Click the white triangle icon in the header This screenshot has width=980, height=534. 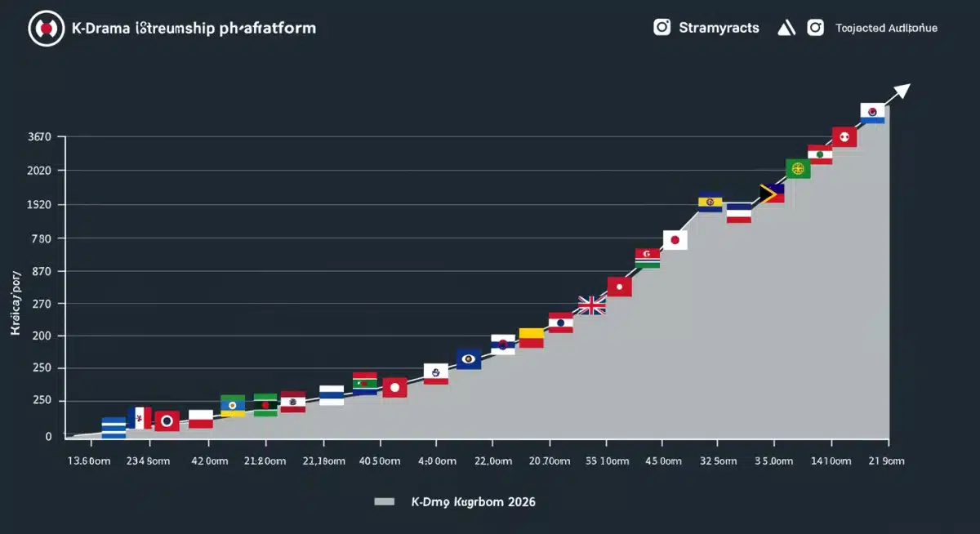pos(786,29)
